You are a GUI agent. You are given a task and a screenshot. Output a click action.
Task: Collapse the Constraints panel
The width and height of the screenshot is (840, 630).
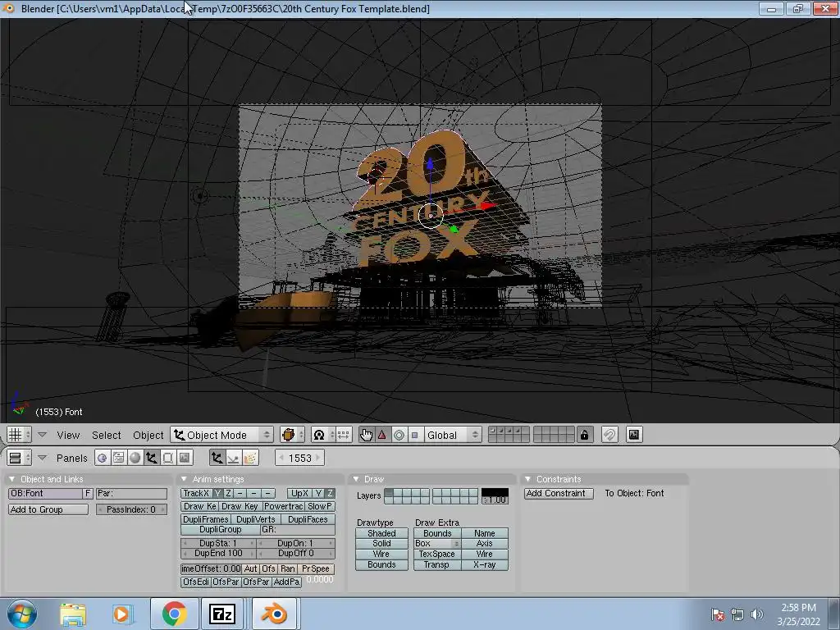click(527, 479)
